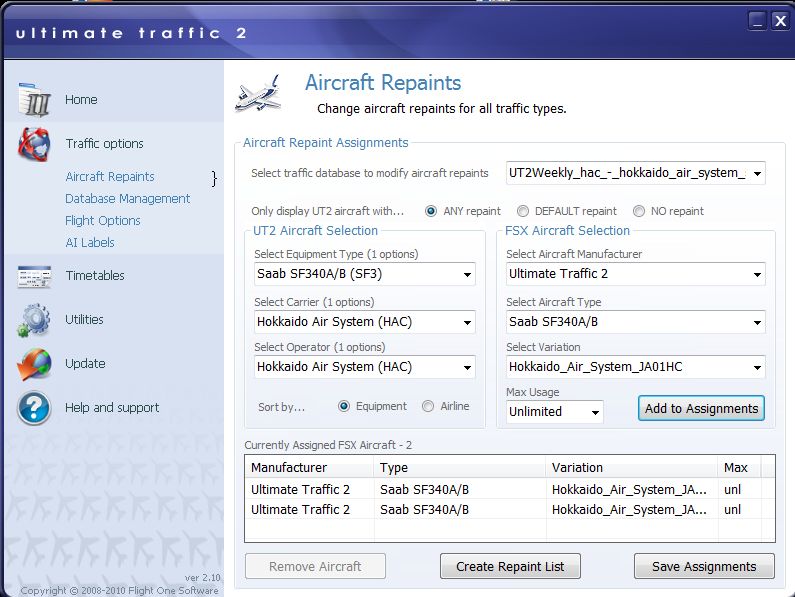Image resolution: width=795 pixels, height=597 pixels.
Task: Click the Max column header
Action: click(x=740, y=467)
